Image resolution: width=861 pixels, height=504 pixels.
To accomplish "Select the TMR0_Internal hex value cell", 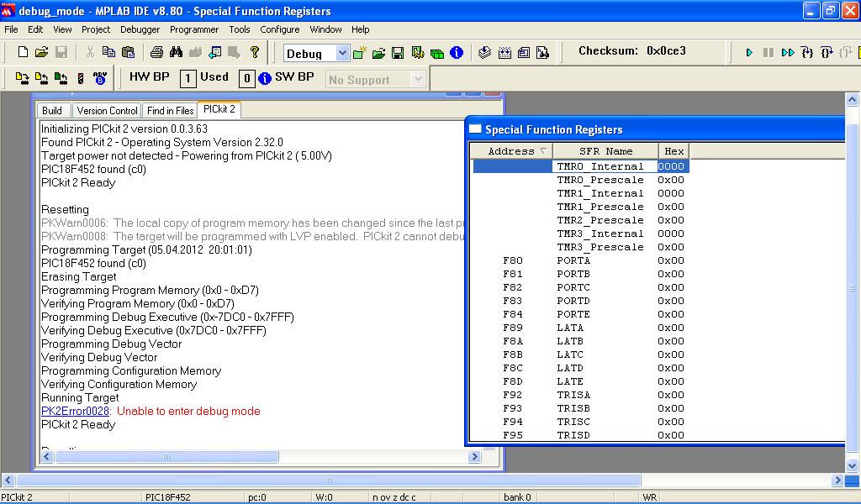I will click(672, 166).
